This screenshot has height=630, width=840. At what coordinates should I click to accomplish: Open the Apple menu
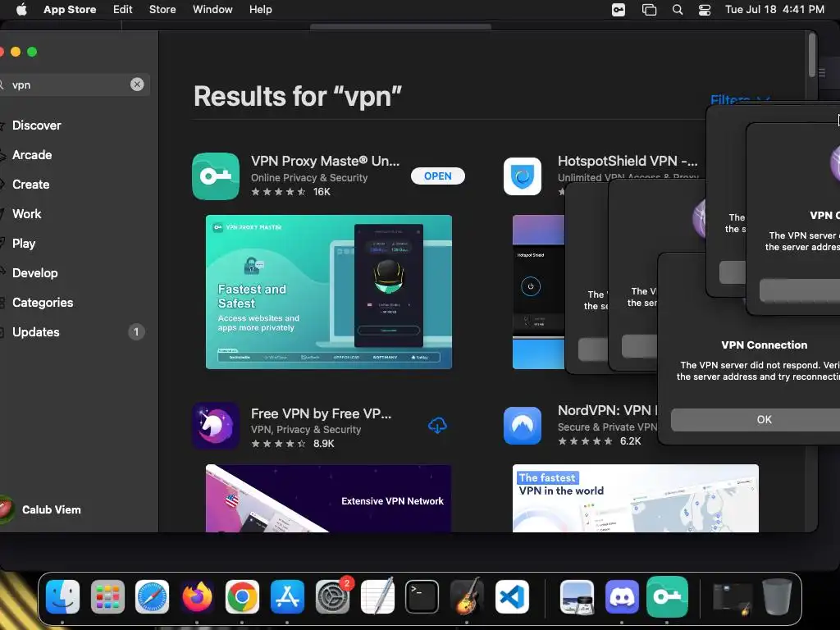pos(21,10)
